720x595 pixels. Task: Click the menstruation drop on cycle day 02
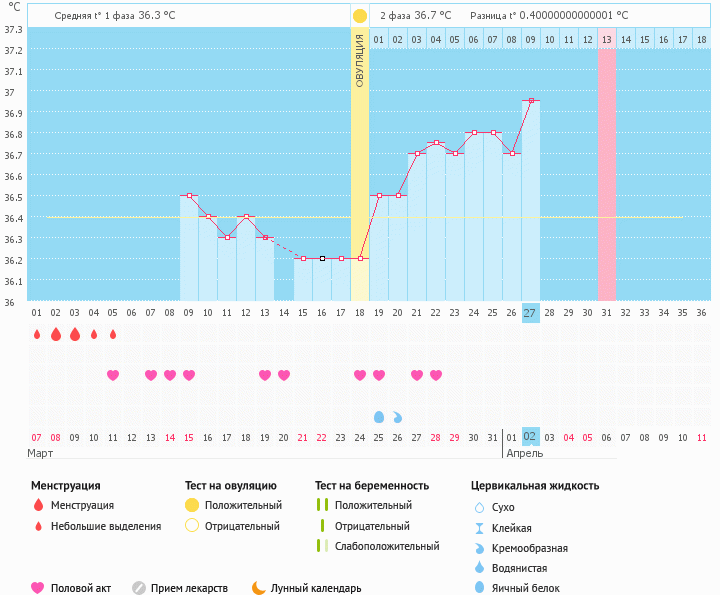pos(55,334)
